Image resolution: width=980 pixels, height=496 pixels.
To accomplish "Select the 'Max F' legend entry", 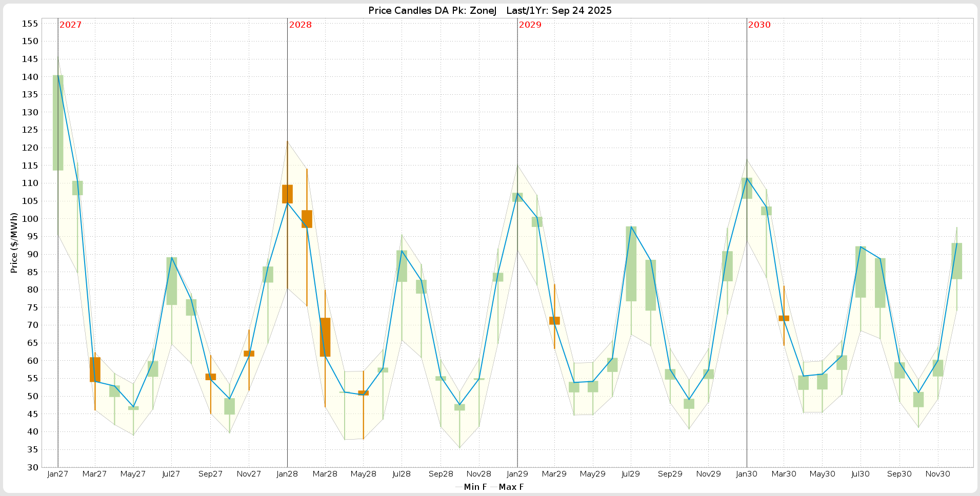I will (507, 487).
